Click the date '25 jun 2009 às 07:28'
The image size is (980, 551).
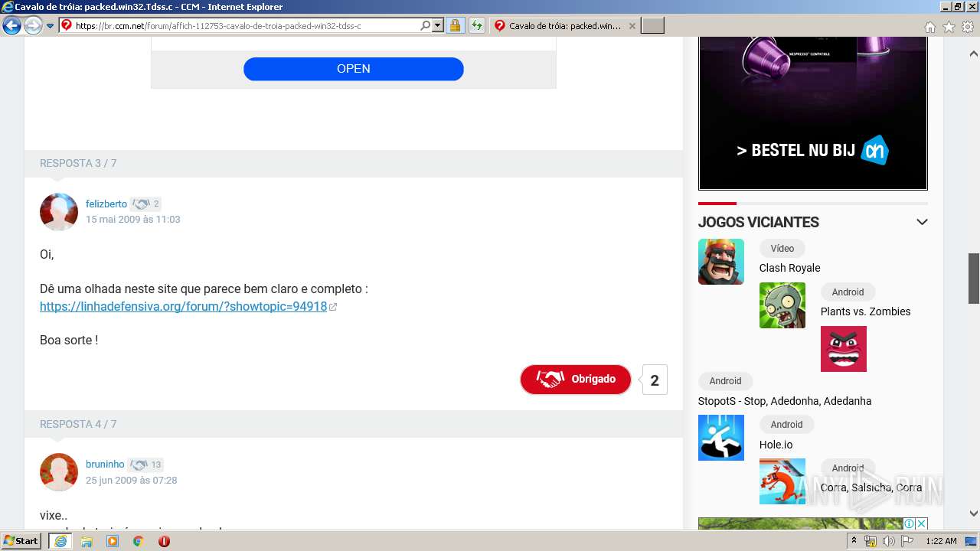coord(132,481)
